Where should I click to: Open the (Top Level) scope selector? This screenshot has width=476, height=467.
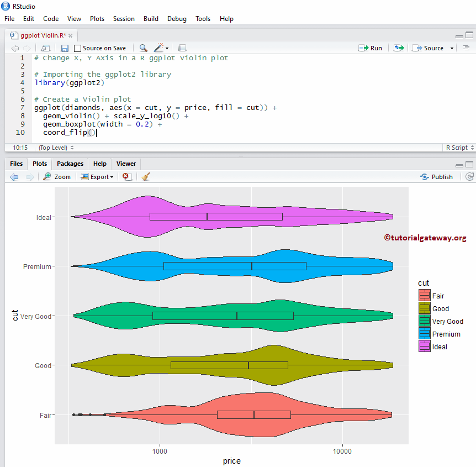tap(55, 148)
